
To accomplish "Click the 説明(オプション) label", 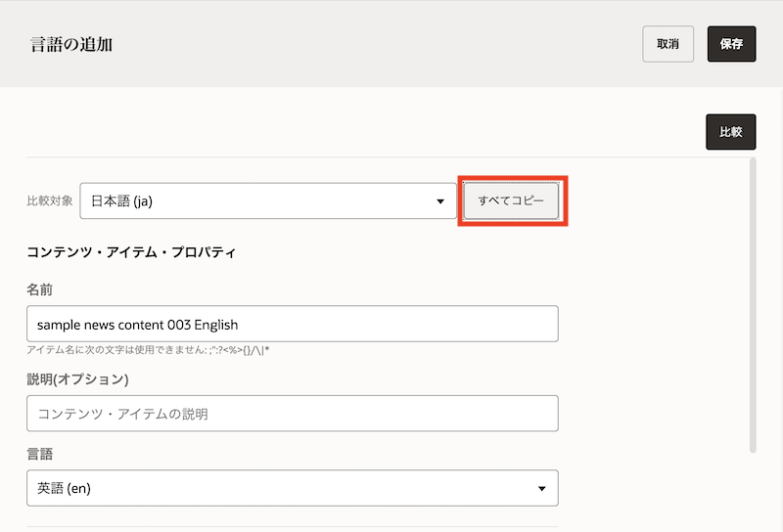I will (x=77, y=379).
